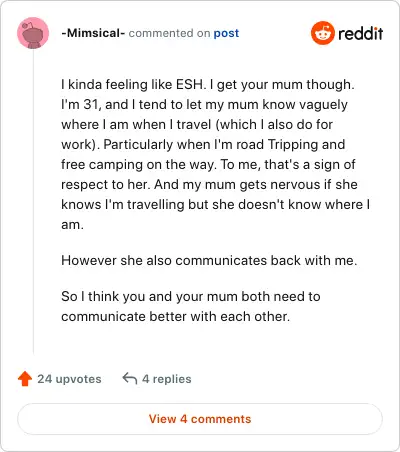400x452 pixels.
Task: Select the "24 upvotes" count label
Action: [69, 379]
